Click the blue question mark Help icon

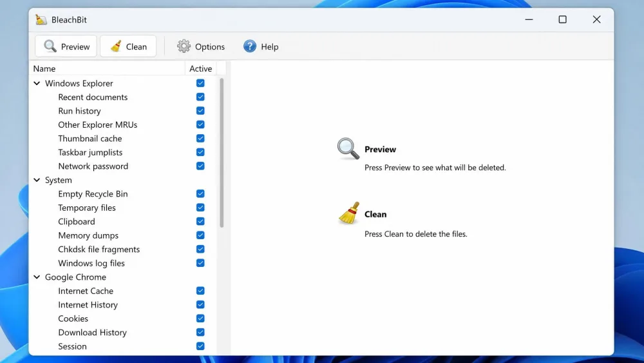(249, 46)
